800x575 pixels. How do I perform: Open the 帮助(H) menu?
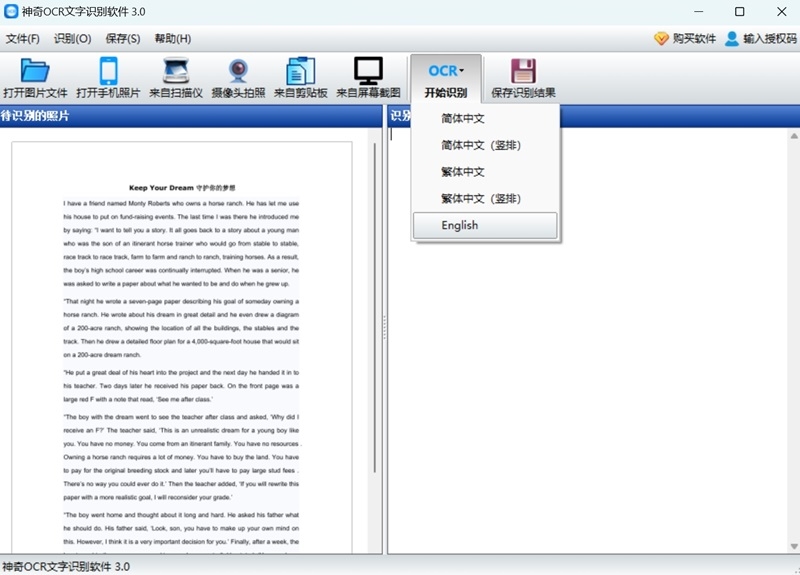(x=173, y=39)
